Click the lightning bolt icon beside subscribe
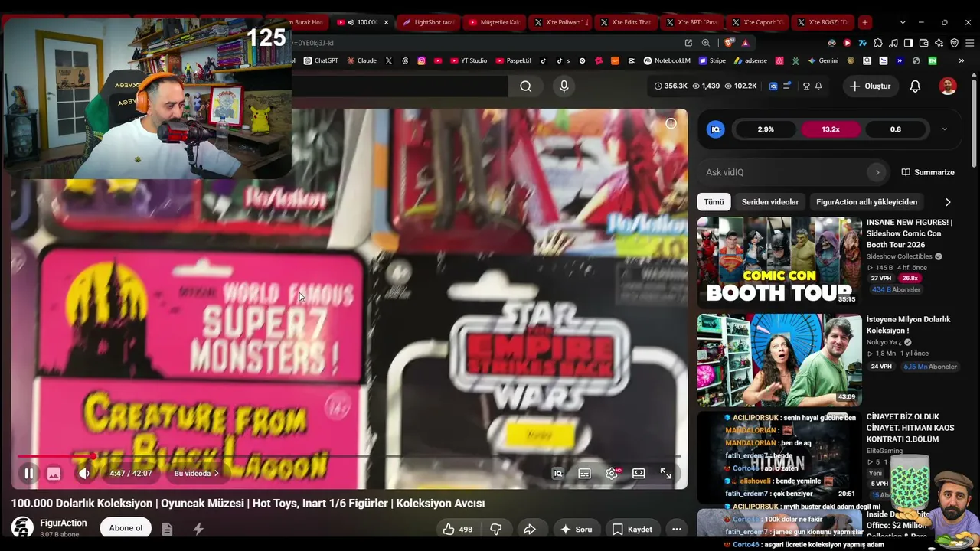Viewport: 980px width, 551px height. click(198, 529)
